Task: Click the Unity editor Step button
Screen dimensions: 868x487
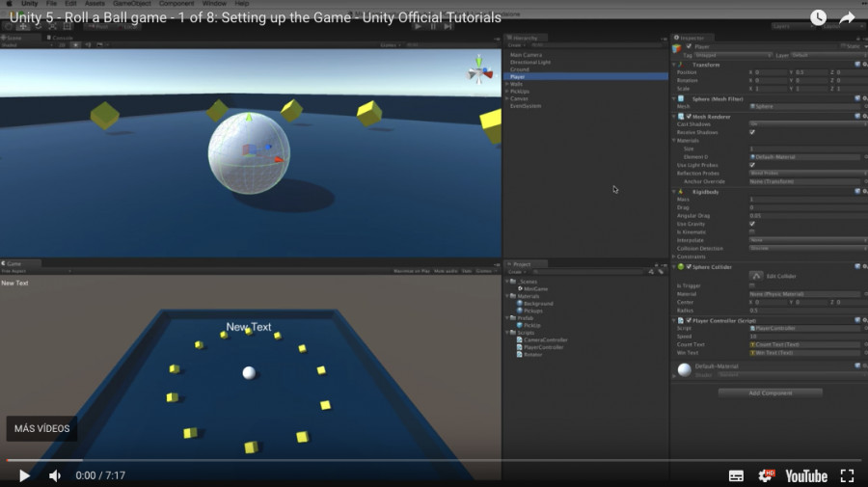Action: coord(448,26)
